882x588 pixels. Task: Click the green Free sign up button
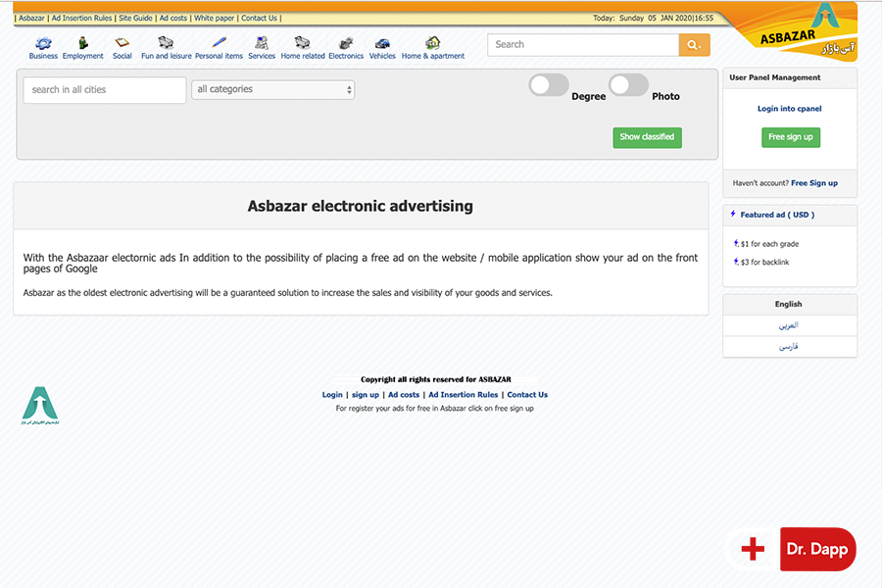coord(791,137)
